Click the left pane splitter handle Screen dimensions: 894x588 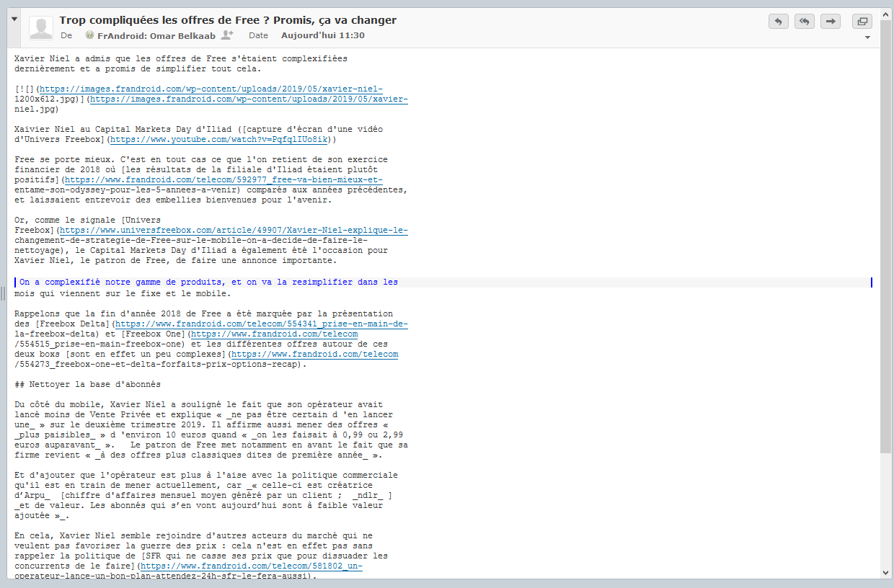(x=3, y=293)
